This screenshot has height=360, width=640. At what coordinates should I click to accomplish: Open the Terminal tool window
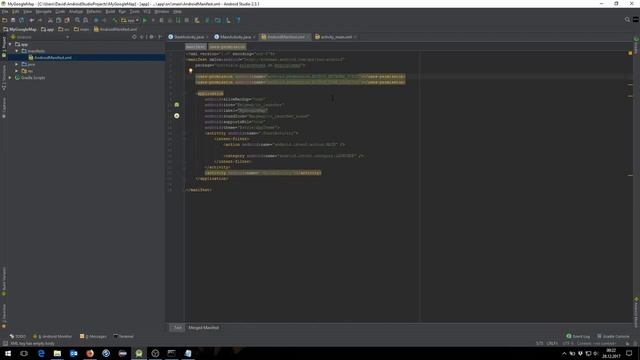click(124, 336)
